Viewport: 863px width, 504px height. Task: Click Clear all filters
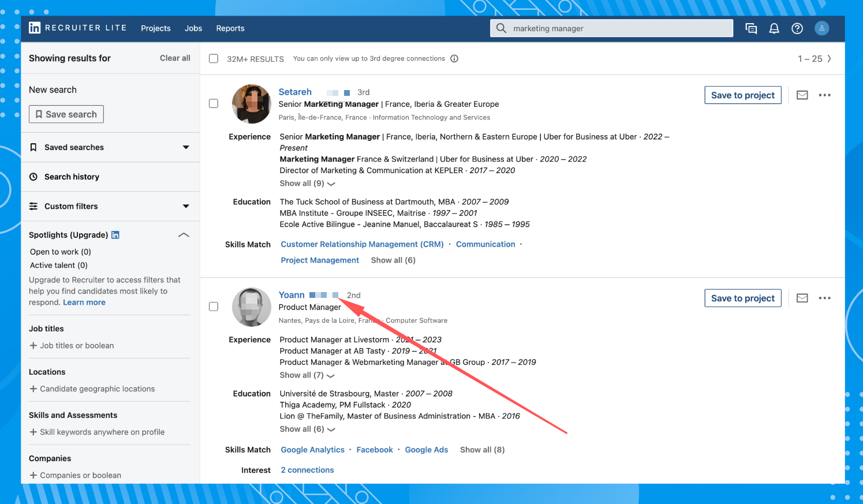point(175,58)
